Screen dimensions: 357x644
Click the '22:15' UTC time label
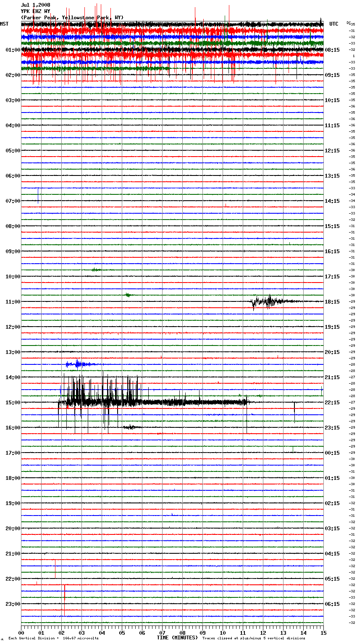[332, 403]
